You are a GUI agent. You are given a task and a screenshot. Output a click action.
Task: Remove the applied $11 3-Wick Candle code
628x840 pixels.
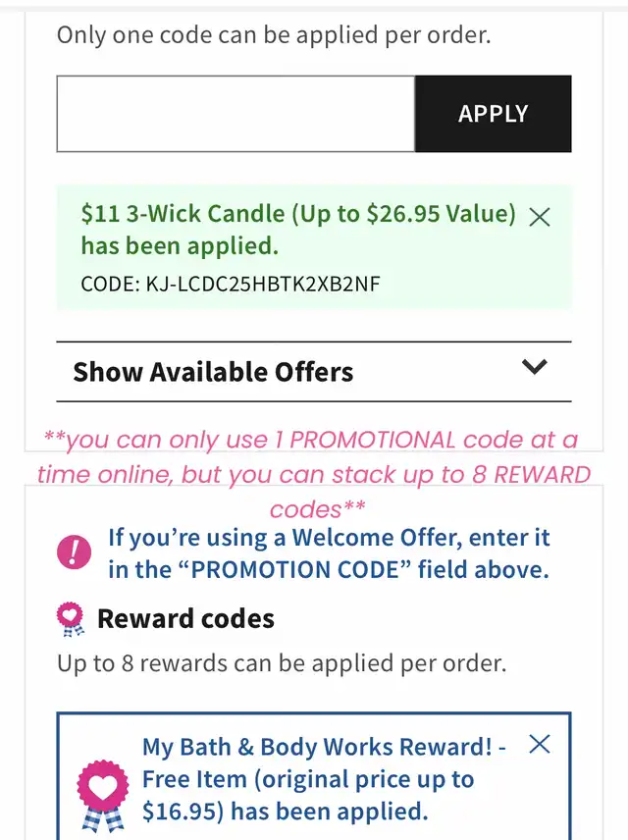click(x=540, y=217)
